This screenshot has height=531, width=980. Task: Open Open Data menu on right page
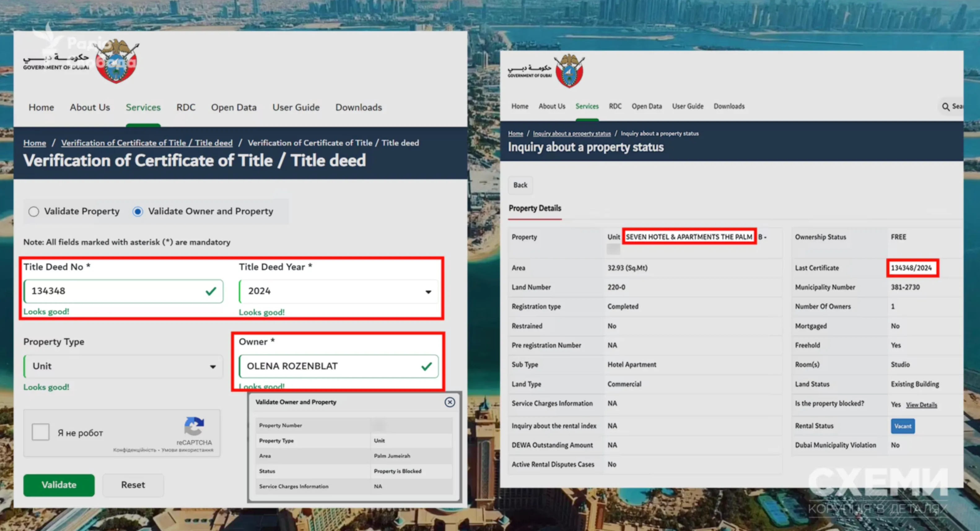tap(646, 106)
